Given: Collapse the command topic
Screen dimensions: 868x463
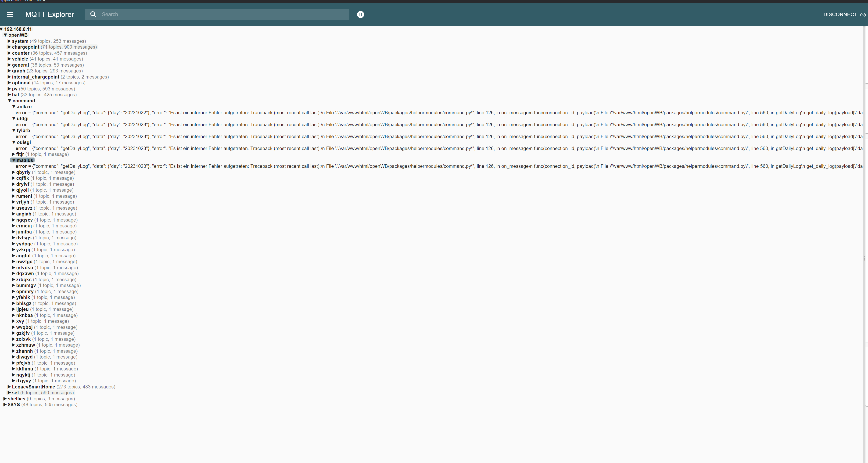Looking at the screenshot, I should 10,101.
